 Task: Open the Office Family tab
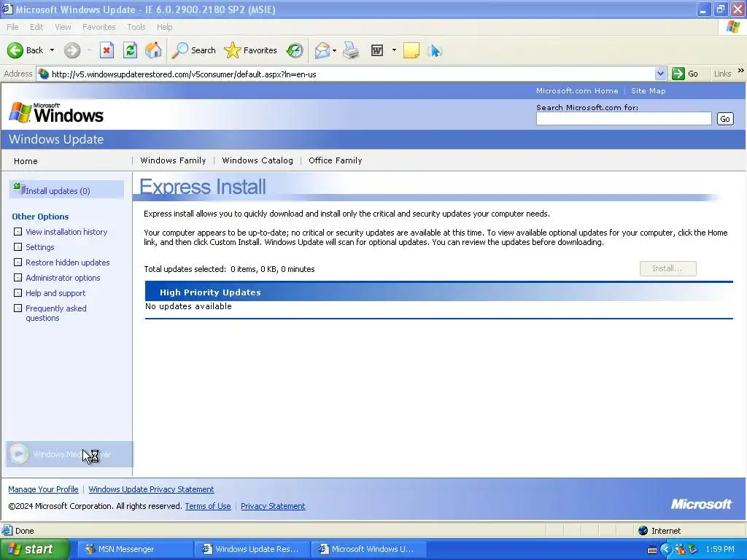[336, 160]
